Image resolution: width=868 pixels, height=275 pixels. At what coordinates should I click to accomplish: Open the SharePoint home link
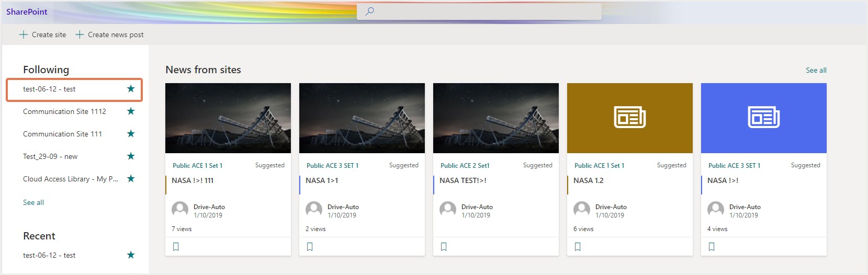tap(27, 12)
